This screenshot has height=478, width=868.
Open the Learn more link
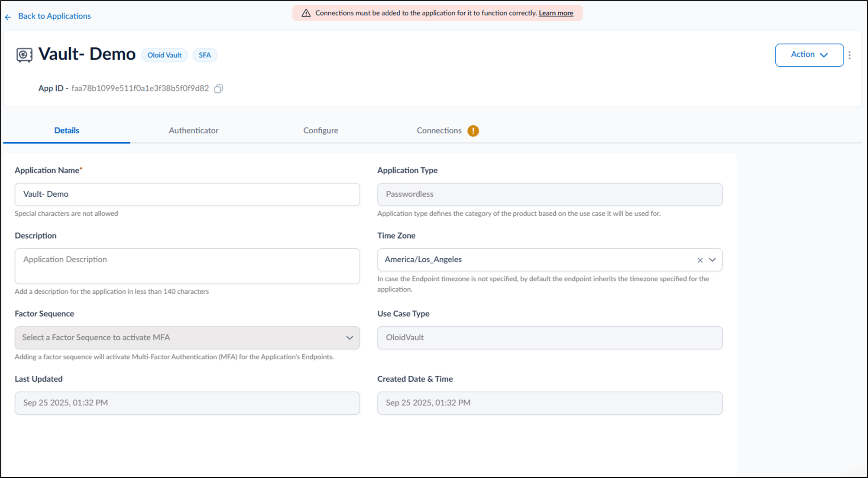[x=556, y=13]
